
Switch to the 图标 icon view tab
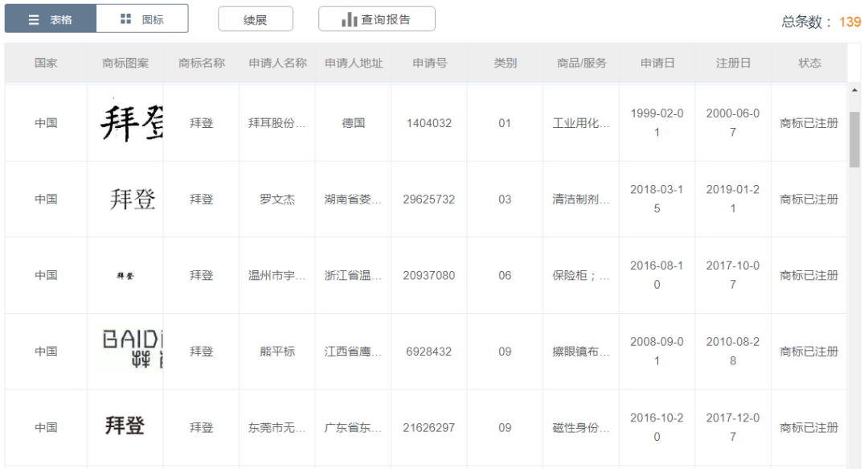click(142, 19)
